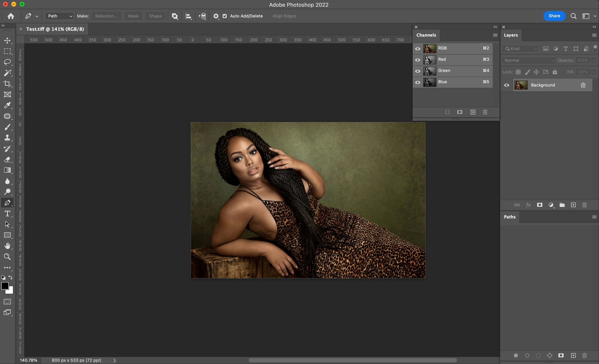Select the Eyedropper tool
This screenshot has width=599, height=364.
tap(7, 105)
